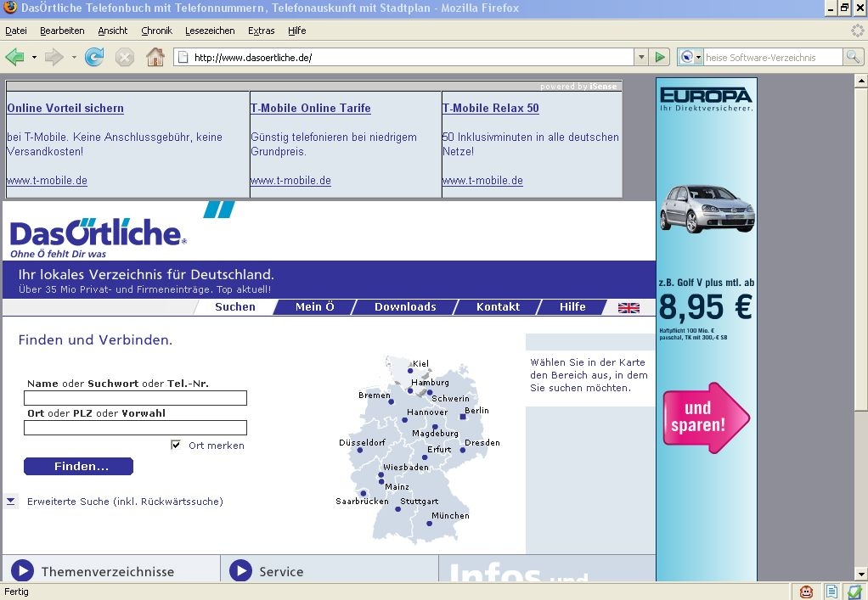Open the Extras menu
Image resolution: width=868 pixels, height=600 pixels.
point(262,31)
